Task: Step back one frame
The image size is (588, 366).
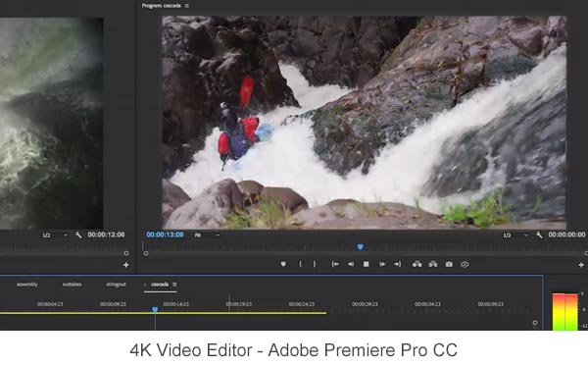Action: [x=351, y=264]
